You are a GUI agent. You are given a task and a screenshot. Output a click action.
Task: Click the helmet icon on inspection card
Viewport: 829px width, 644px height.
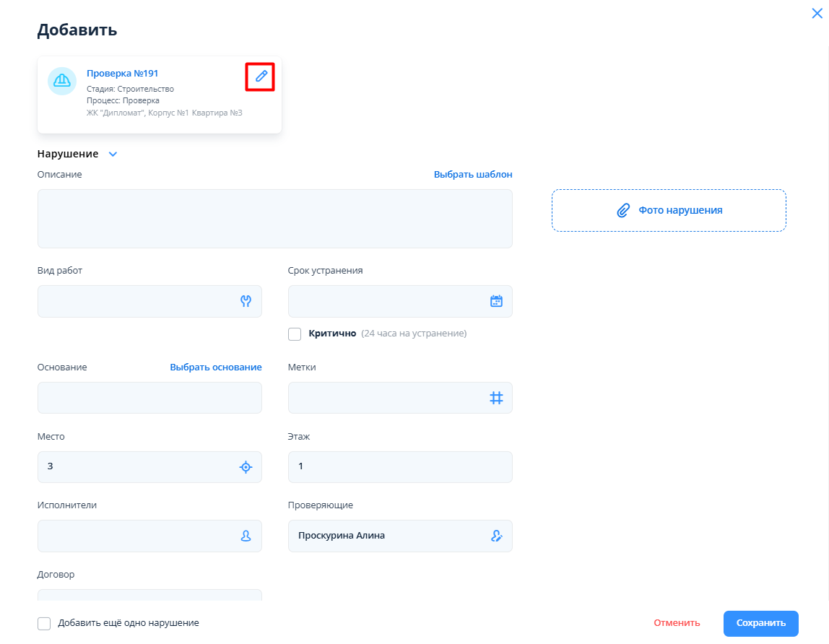click(62, 81)
